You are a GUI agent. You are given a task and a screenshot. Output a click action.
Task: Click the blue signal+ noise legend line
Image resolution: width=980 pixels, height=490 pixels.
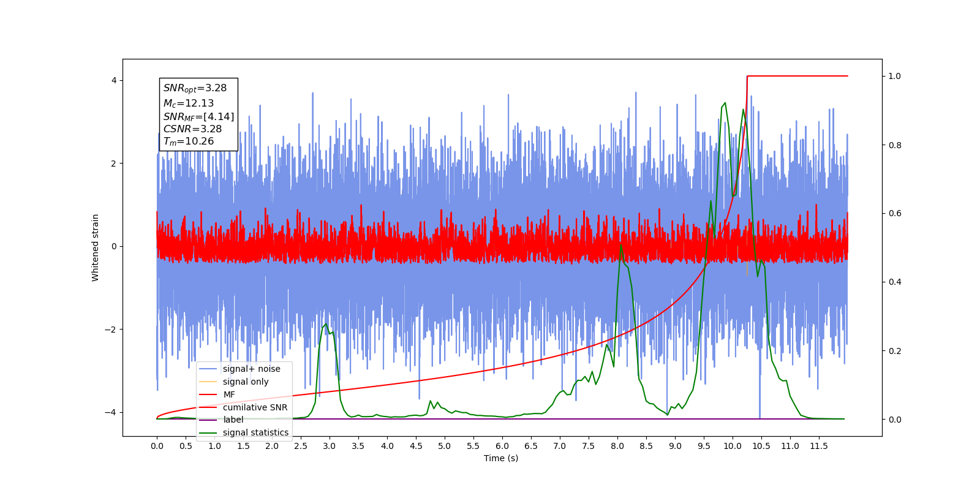point(208,369)
